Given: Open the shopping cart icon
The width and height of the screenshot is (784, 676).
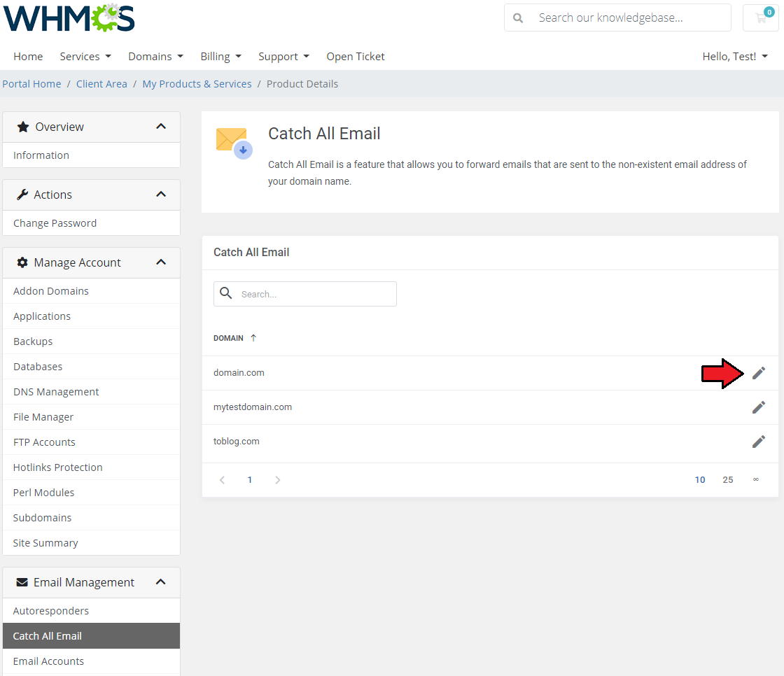Looking at the screenshot, I should [x=761, y=18].
